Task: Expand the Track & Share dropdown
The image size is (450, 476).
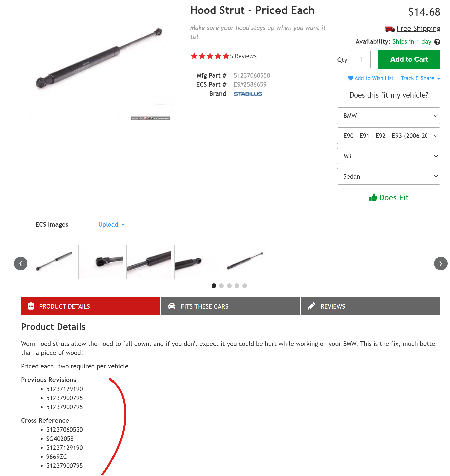Action: coord(420,78)
